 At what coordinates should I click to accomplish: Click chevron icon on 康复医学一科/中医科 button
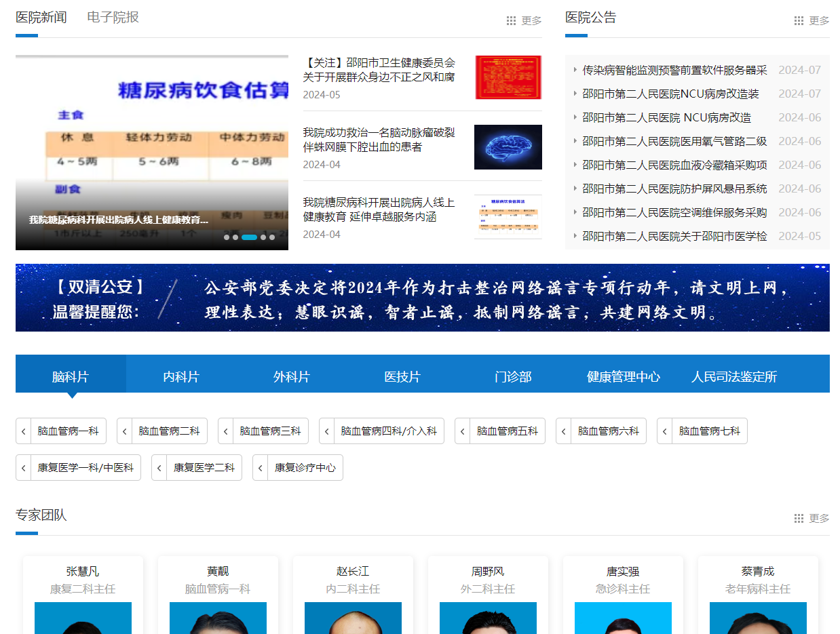click(x=24, y=468)
